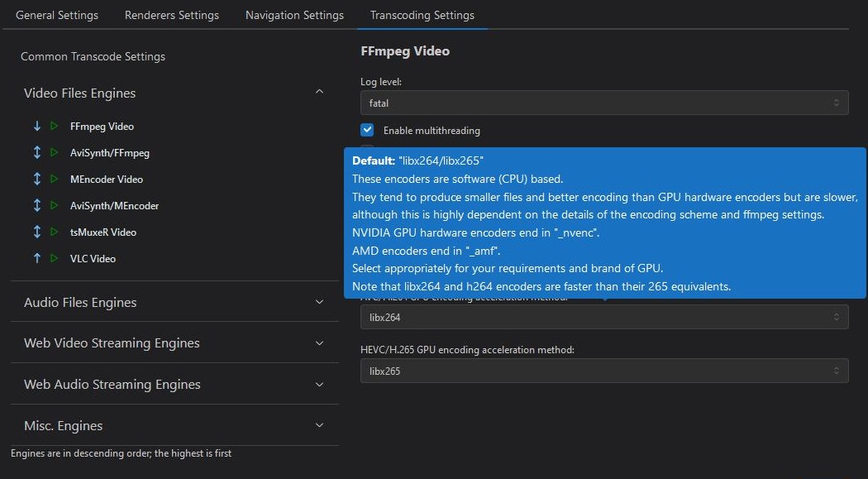Select the VLC Video engine entry

pyautogui.click(x=93, y=258)
